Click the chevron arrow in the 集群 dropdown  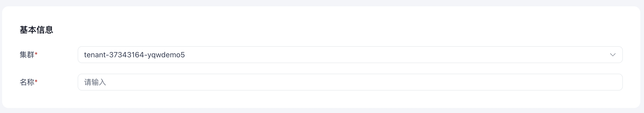613,55
